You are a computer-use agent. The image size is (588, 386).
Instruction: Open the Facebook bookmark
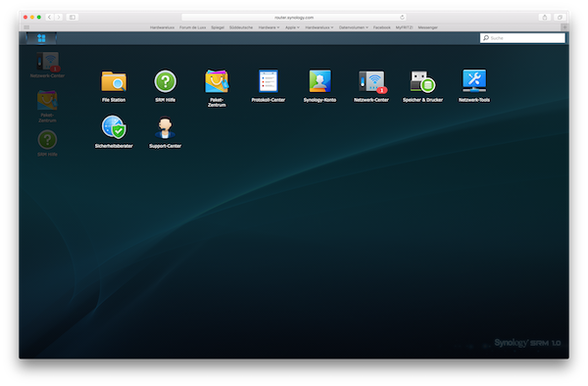coord(382,27)
